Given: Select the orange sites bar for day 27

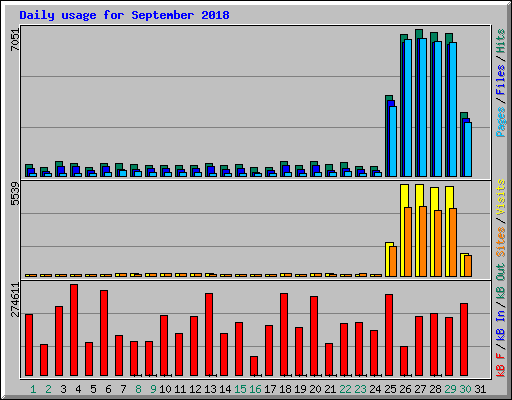Looking at the screenshot, I should click(423, 241).
